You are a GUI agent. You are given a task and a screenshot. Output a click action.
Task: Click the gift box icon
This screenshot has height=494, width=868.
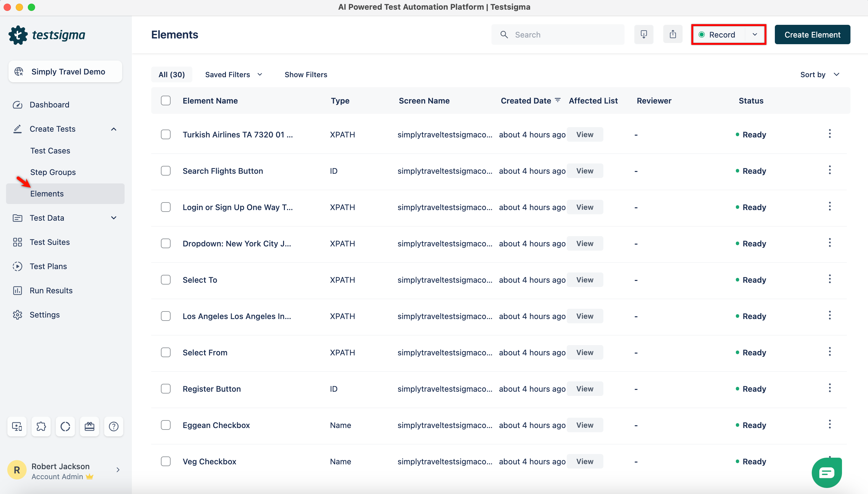[90, 426]
